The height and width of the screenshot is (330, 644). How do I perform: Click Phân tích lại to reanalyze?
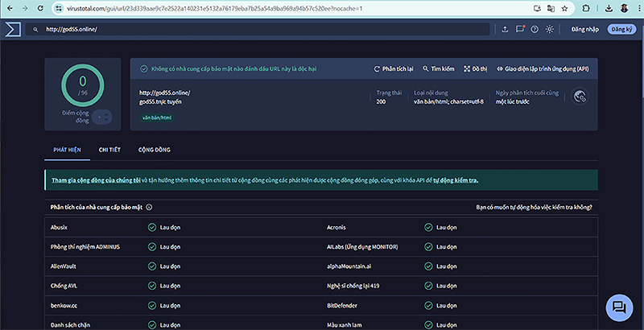click(394, 69)
